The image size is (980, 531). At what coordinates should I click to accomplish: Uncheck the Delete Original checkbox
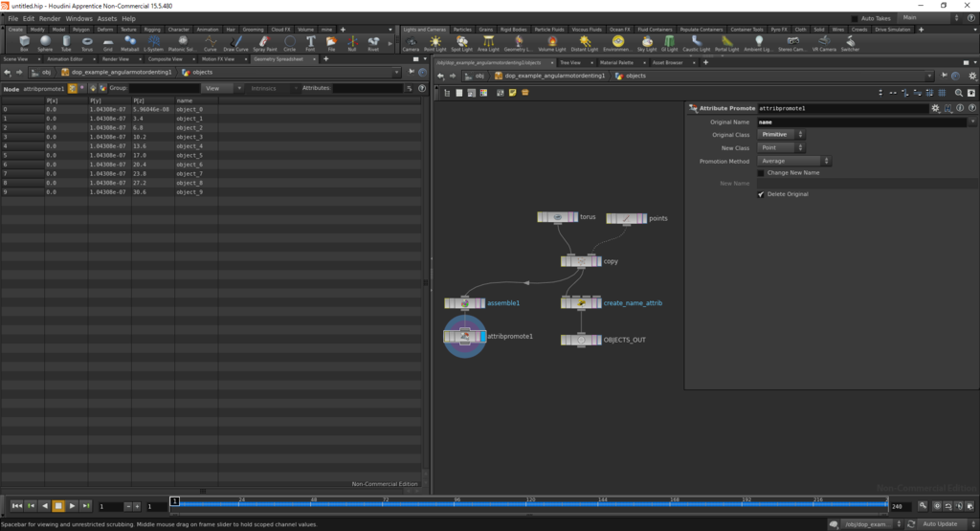click(761, 194)
